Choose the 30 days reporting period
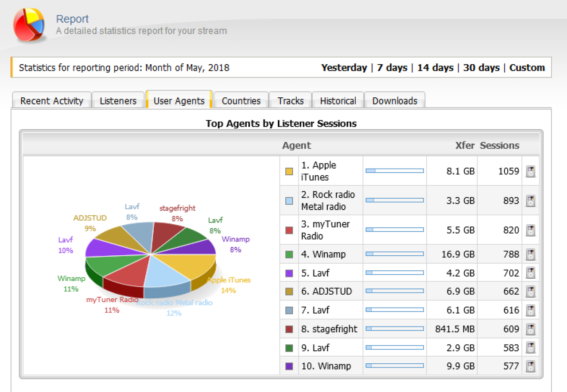 481,68
